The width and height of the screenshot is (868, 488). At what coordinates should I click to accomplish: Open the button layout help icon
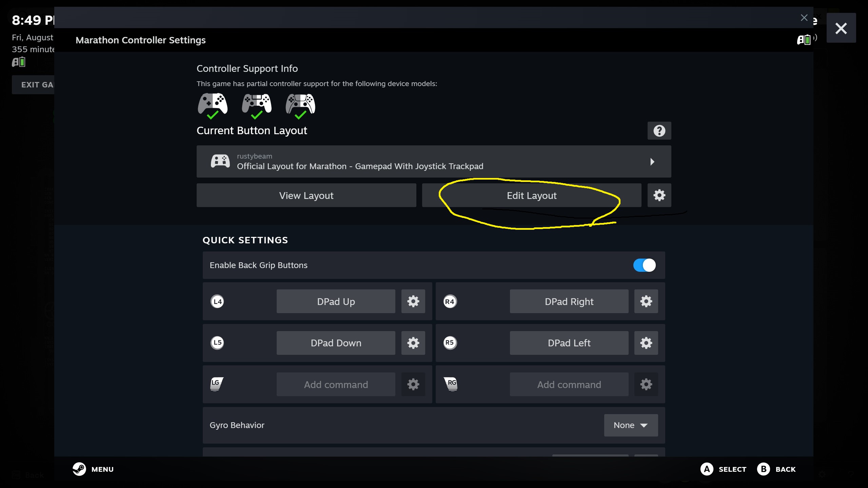[x=659, y=131]
